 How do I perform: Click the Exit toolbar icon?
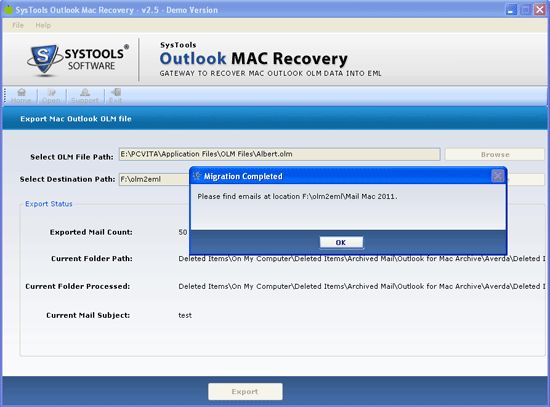(115, 96)
